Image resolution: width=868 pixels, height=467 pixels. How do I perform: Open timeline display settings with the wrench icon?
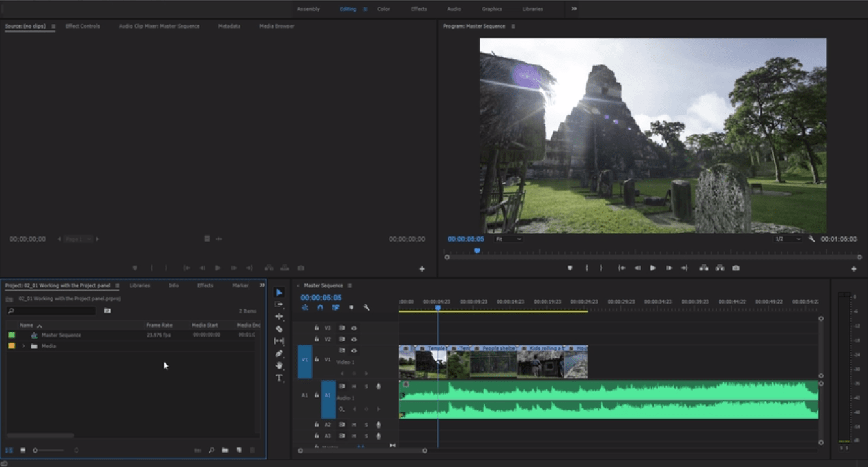click(367, 307)
